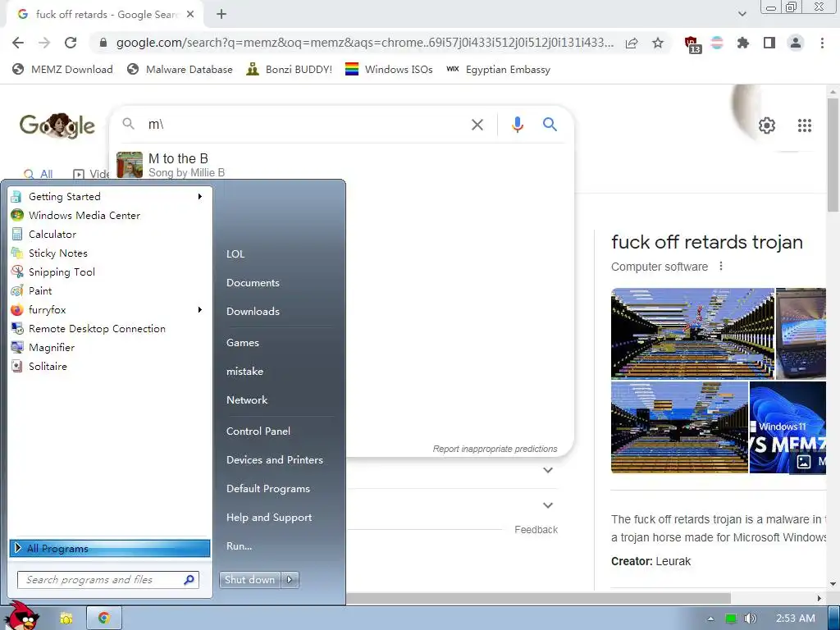Screen dimensions: 840x630
Task: Bookmark this page with the star icon
Action: [658, 43]
